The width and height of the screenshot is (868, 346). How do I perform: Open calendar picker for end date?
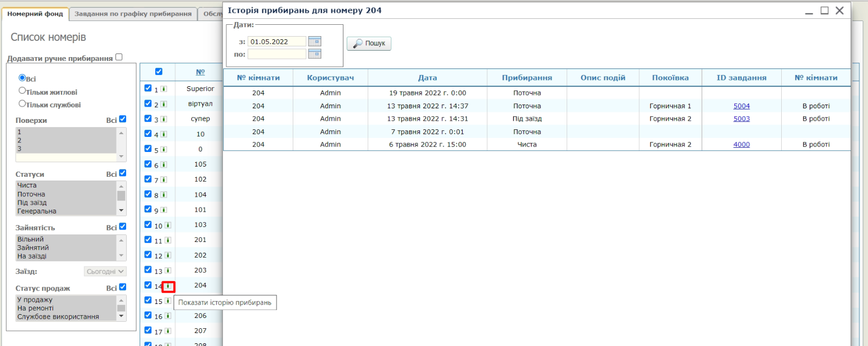pyautogui.click(x=314, y=54)
